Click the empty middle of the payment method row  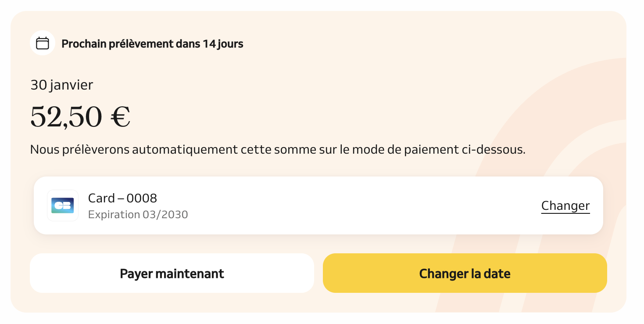351,205
